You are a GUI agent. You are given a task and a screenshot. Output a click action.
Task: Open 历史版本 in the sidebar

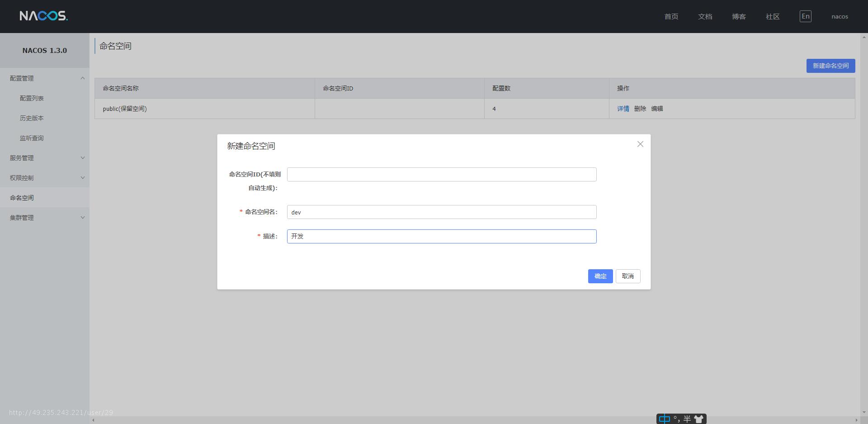(x=32, y=118)
